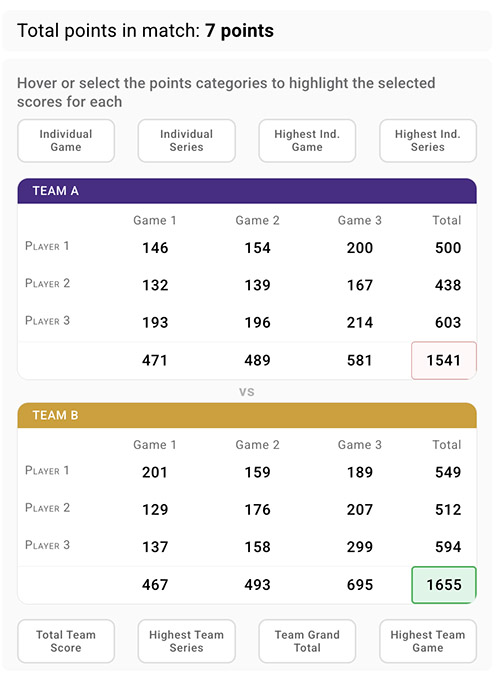Image resolution: width=500 pixels, height=677 pixels.
Task: Select the Individual Game points category
Action: click(66, 141)
